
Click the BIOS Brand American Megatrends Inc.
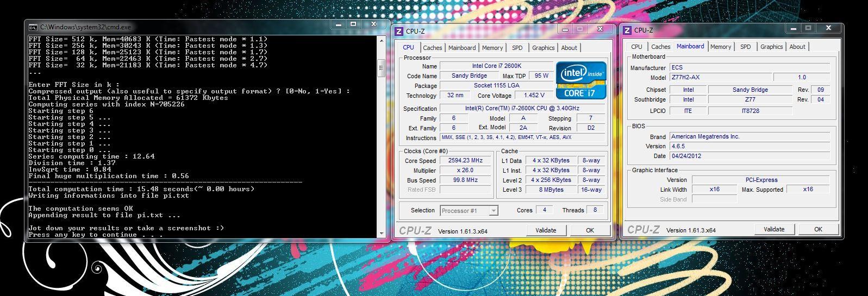pos(750,137)
